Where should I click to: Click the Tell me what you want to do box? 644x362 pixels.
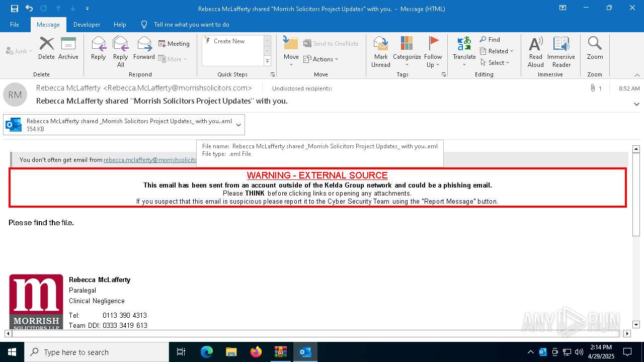[191, 25]
